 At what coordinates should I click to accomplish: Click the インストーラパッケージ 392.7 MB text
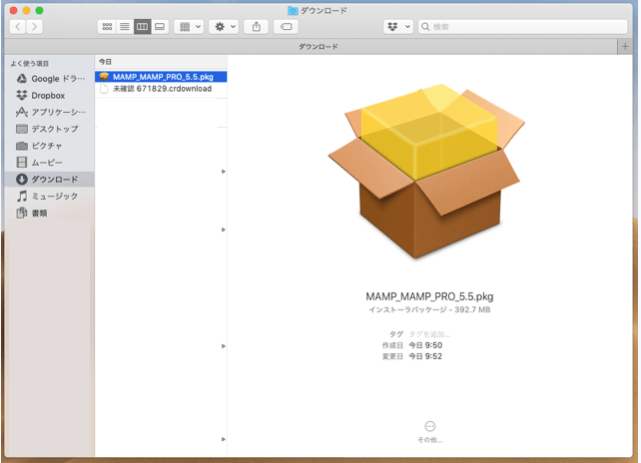429,310
